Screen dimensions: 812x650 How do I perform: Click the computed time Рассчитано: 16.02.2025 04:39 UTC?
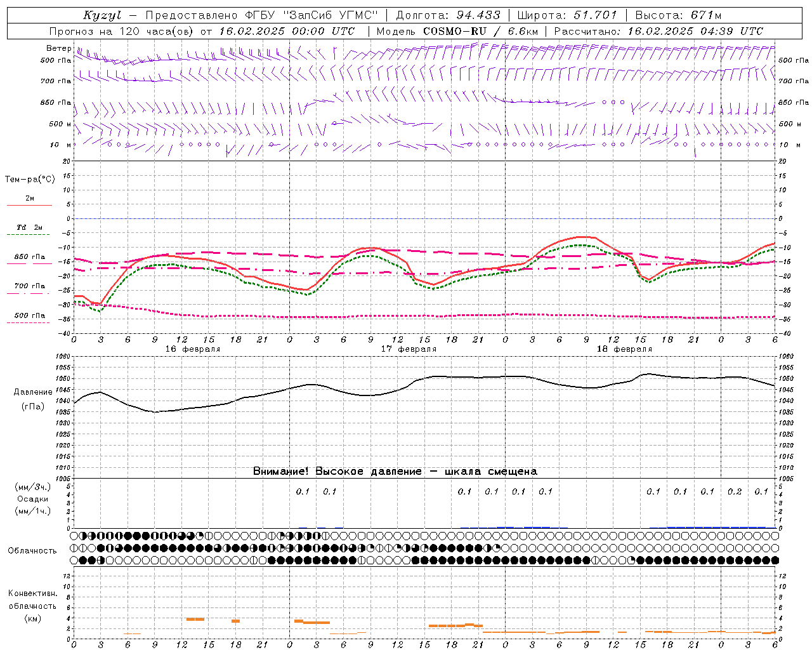click(658, 31)
